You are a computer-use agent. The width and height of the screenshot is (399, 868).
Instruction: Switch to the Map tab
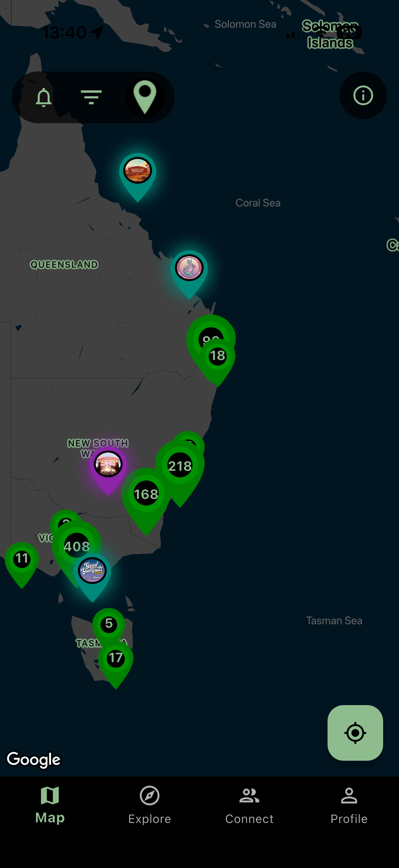tap(50, 805)
